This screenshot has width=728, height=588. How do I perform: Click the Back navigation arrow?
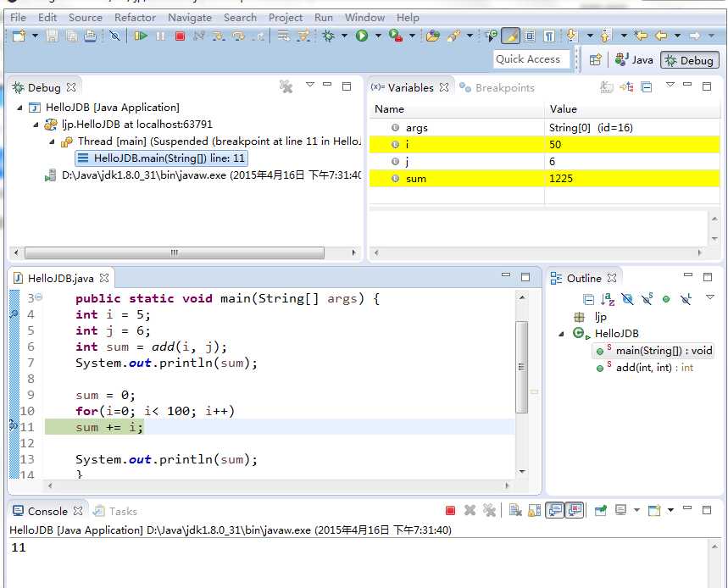click(661, 36)
